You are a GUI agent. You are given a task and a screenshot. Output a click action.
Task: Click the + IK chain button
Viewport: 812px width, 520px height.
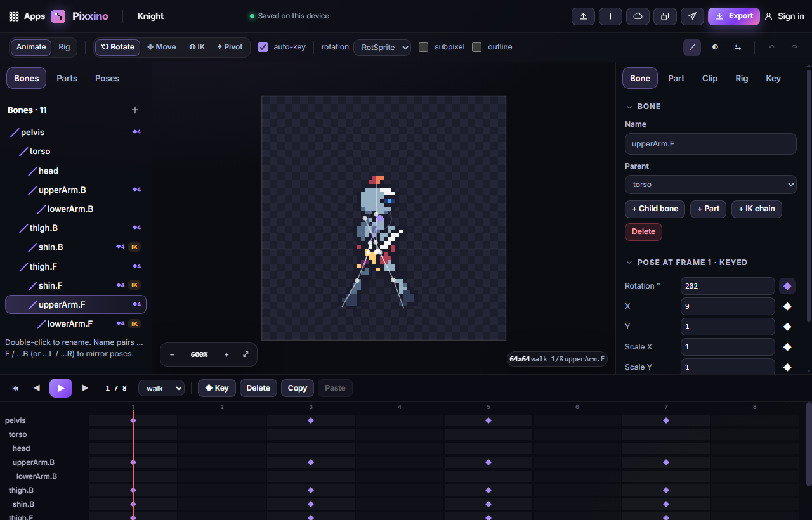757,209
